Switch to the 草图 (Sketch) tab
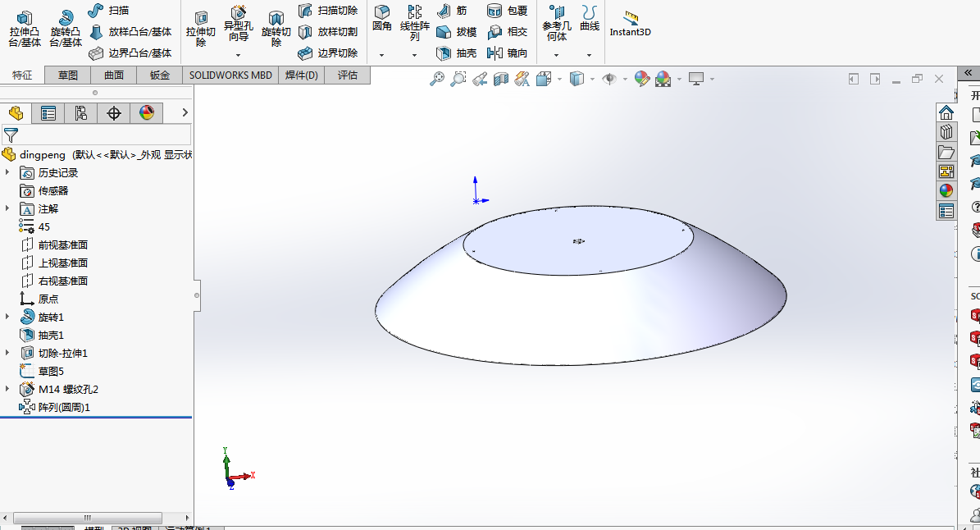 click(68, 75)
